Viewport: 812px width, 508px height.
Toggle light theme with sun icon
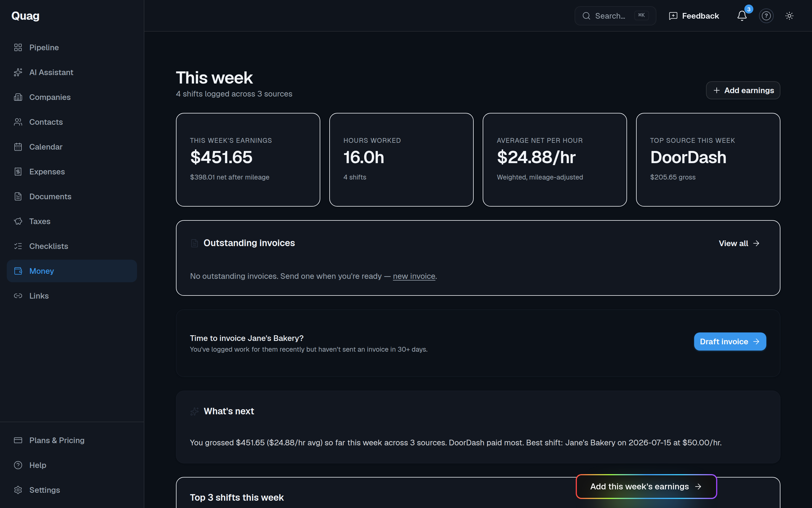click(789, 16)
